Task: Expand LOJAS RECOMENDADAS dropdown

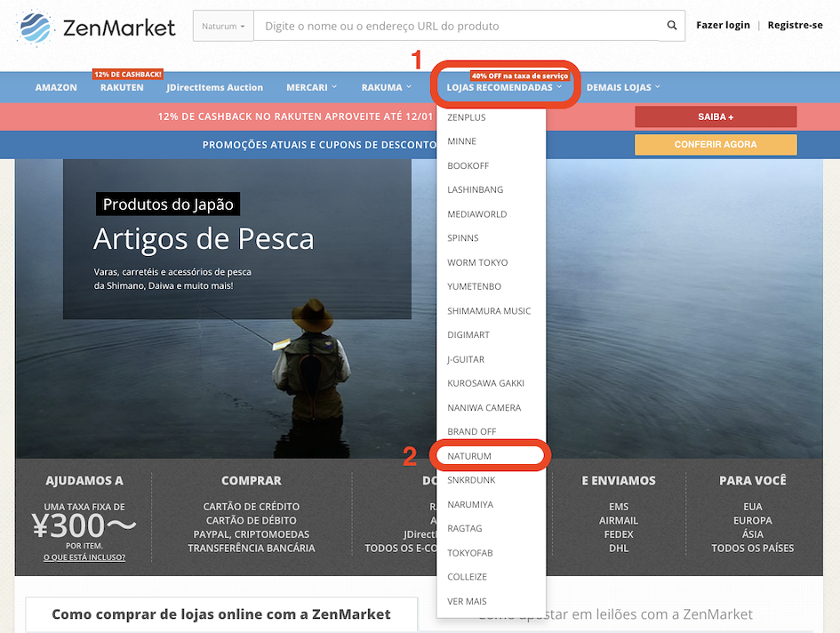Action: pyautogui.click(x=504, y=87)
